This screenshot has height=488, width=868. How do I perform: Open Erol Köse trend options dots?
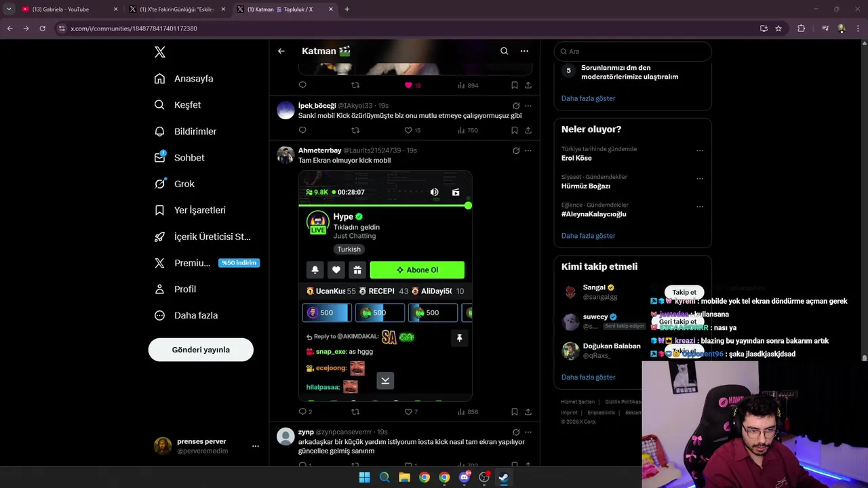click(x=700, y=150)
